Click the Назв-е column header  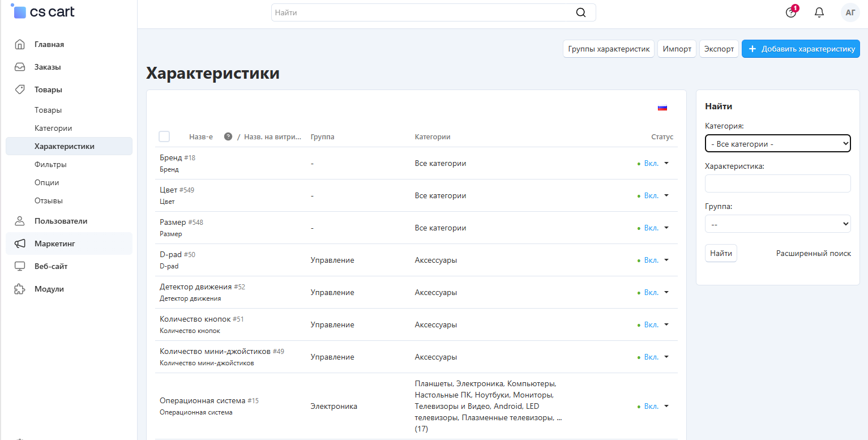pyautogui.click(x=201, y=137)
